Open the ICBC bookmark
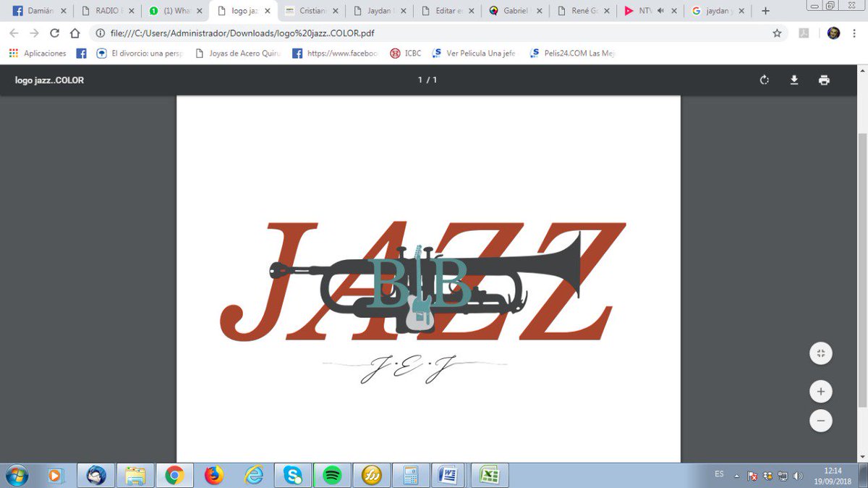Viewport: 868px width, 488px height. [406, 54]
